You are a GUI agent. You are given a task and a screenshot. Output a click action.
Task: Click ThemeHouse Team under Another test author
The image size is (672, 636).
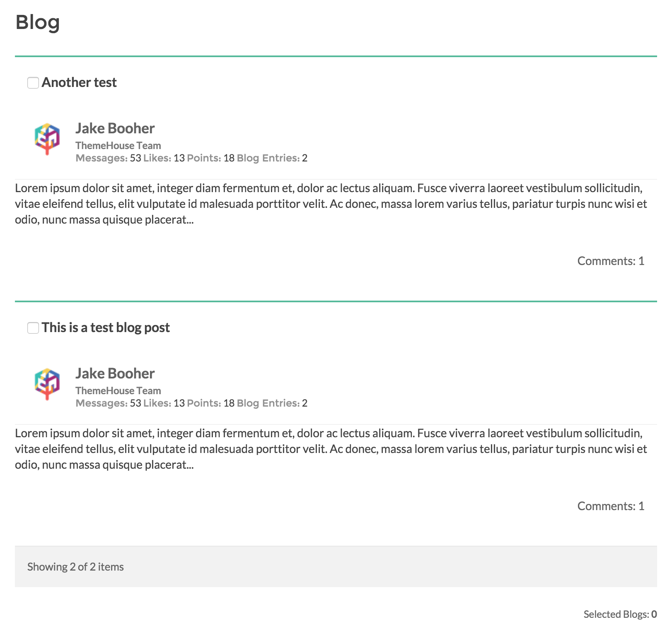point(118,146)
